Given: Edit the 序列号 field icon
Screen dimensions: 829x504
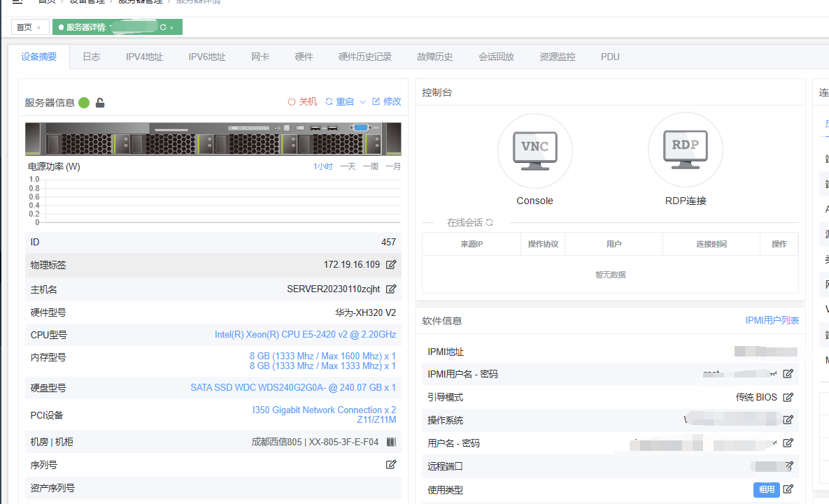Looking at the screenshot, I should click(x=391, y=464).
